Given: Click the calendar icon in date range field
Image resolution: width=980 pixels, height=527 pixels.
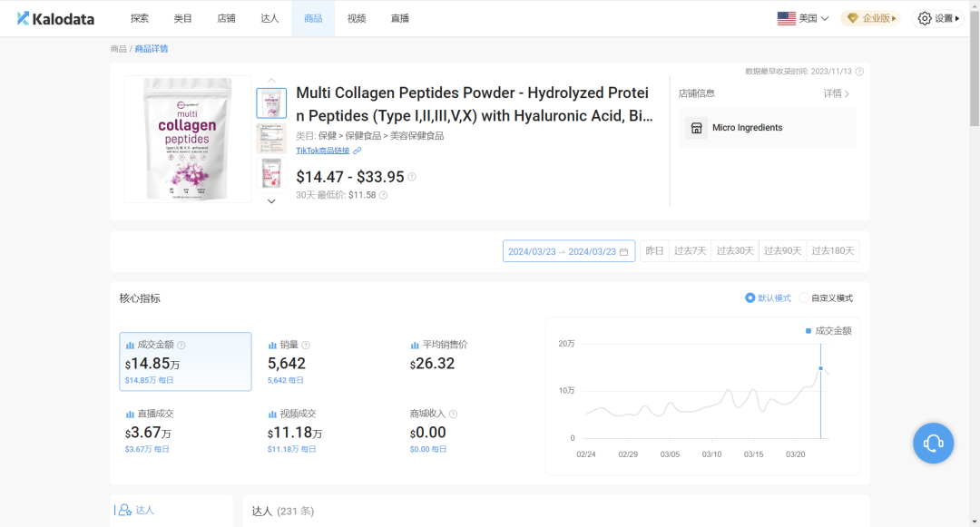Looking at the screenshot, I should coord(623,251).
